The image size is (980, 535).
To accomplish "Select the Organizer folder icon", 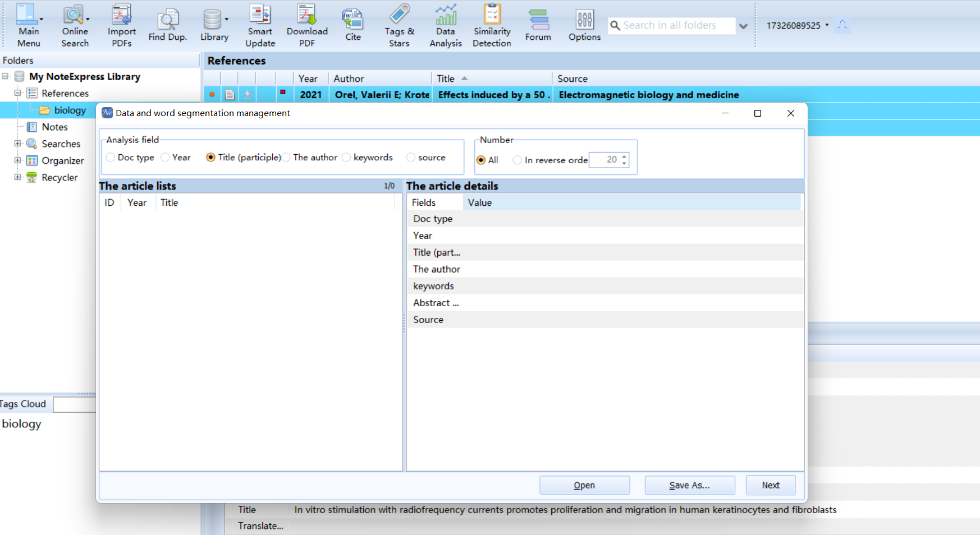I will click(32, 160).
